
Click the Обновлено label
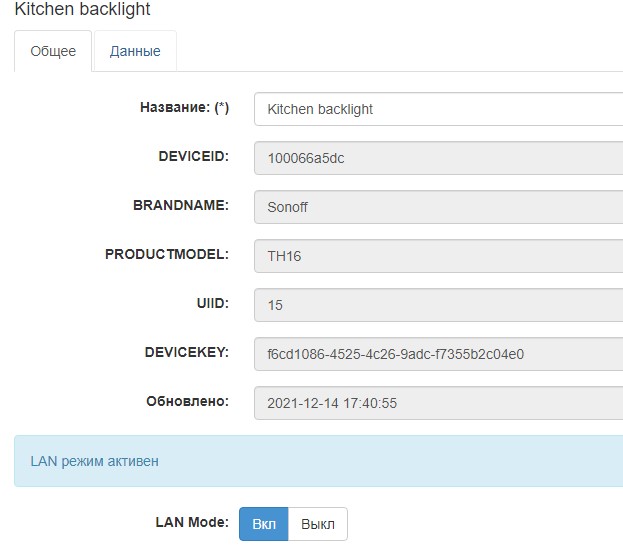click(187, 401)
